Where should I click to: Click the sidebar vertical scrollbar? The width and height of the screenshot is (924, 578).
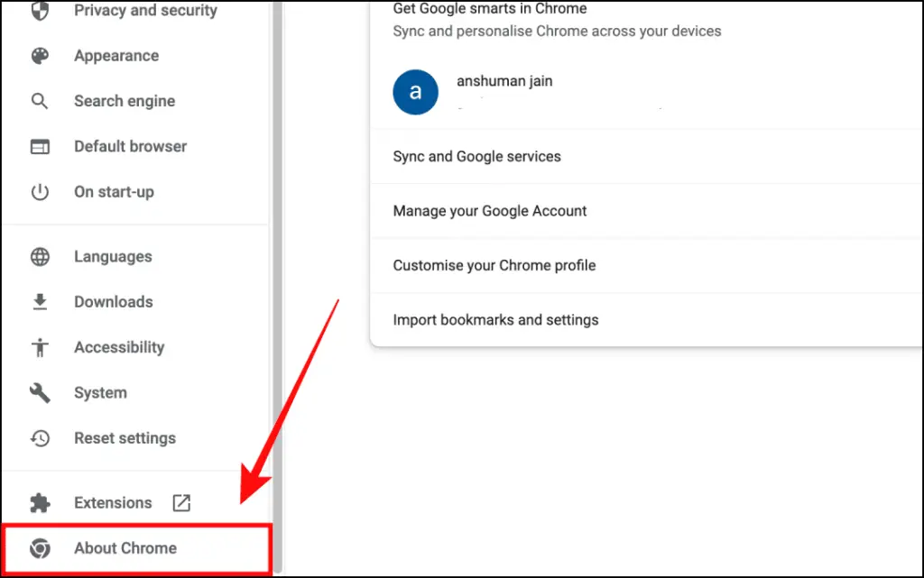click(x=277, y=286)
